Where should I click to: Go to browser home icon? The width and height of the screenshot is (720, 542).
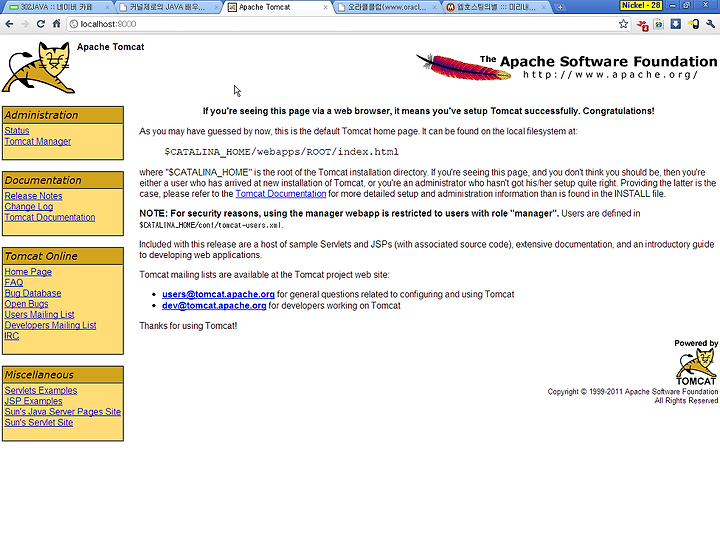coord(56,24)
